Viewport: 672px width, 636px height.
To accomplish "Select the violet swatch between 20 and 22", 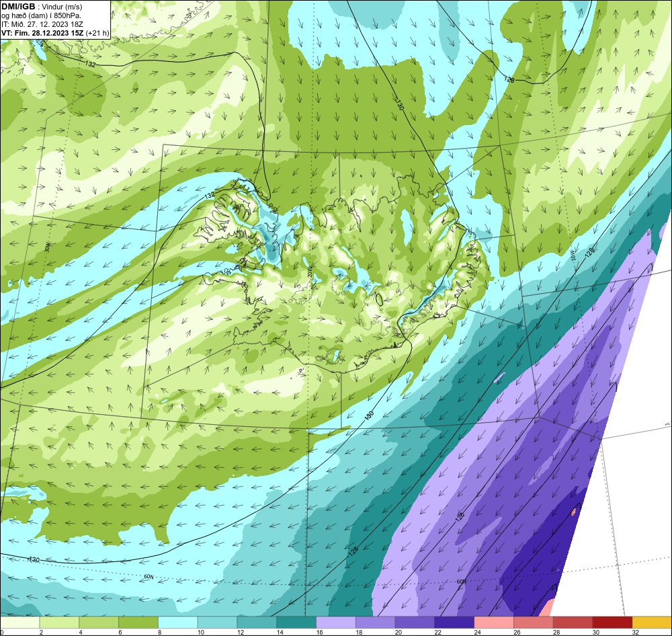I will [x=415, y=623].
